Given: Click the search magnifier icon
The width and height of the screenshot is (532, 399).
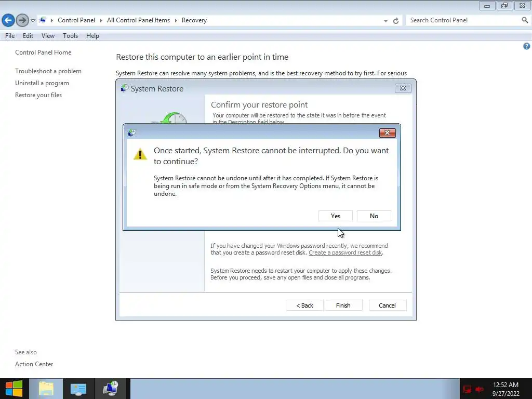Looking at the screenshot, I should (x=525, y=20).
